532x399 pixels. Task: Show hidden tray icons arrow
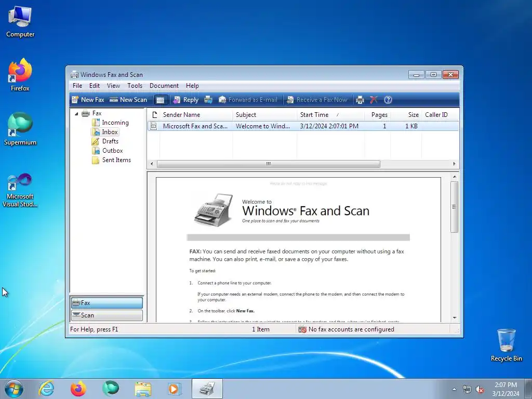(x=454, y=389)
